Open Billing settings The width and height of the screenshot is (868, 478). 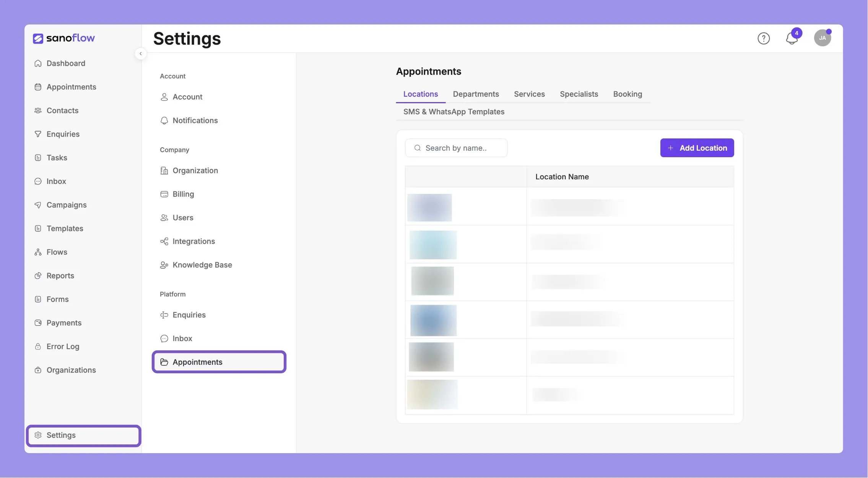click(x=183, y=194)
